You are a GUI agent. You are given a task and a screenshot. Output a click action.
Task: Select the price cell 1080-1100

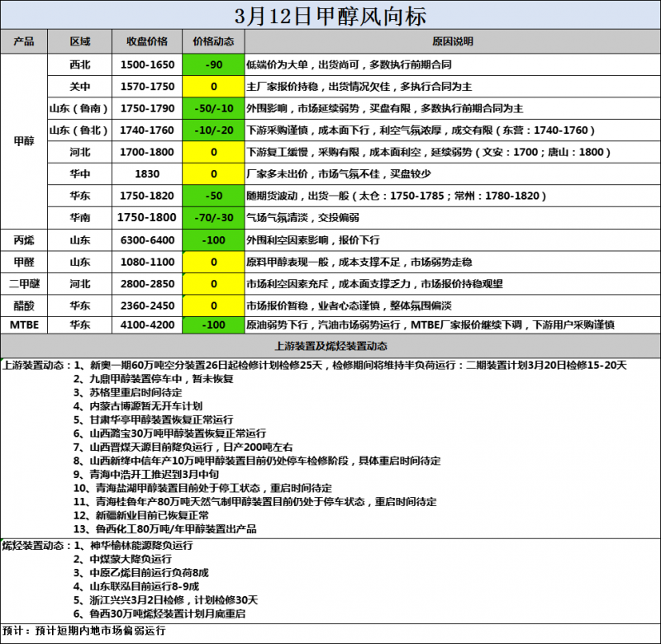click(x=147, y=263)
